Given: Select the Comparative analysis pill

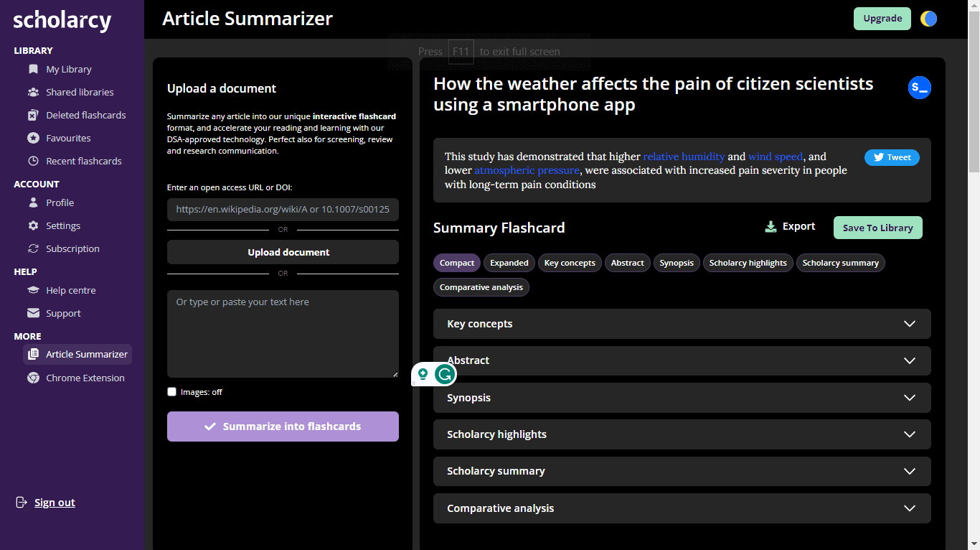Looking at the screenshot, I should (481, 287).
